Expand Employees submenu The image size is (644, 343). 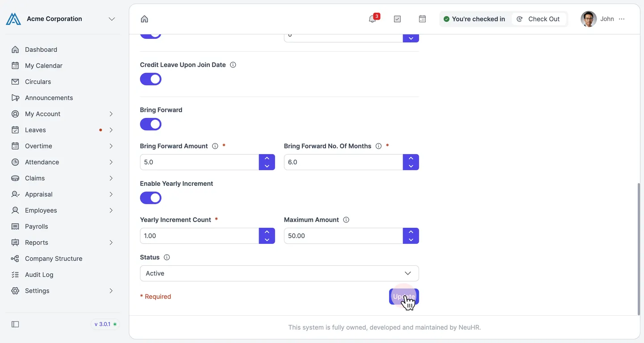pyautogui.click(x=63, y=210)
